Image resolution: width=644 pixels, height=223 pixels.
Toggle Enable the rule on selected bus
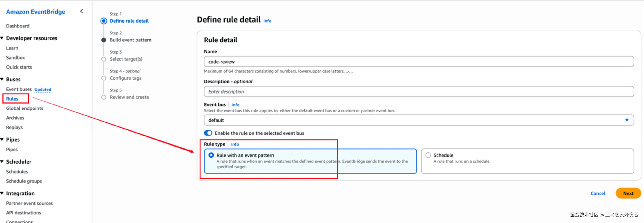point(208,133)
